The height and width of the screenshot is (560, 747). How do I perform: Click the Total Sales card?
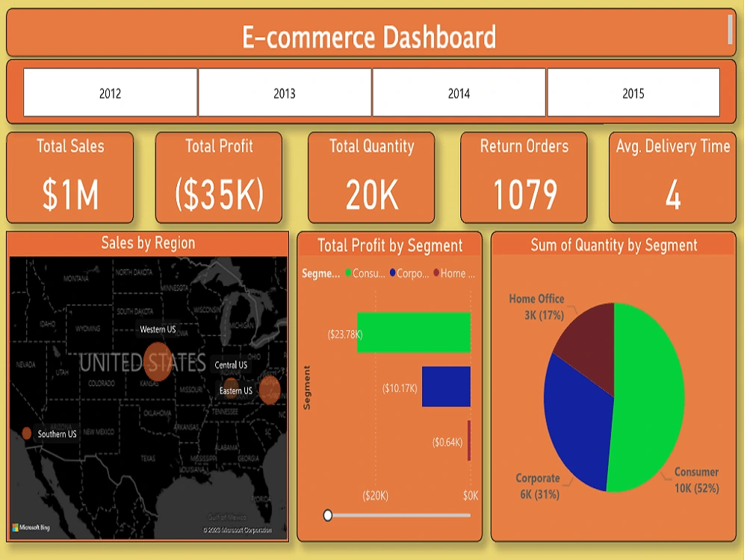click(69, 177)
